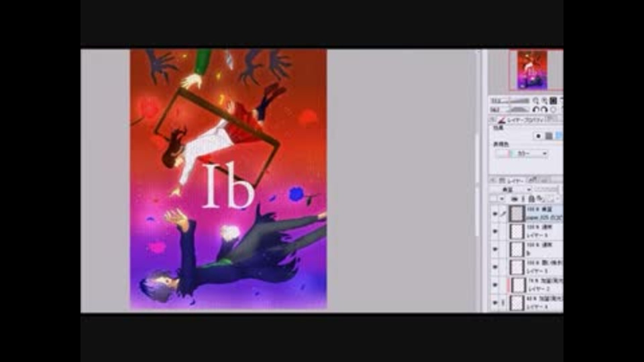Select the 100% normal レイヤー 5 layer row
This screenshot has height=362, width=644.
click(x=527, y=231)
